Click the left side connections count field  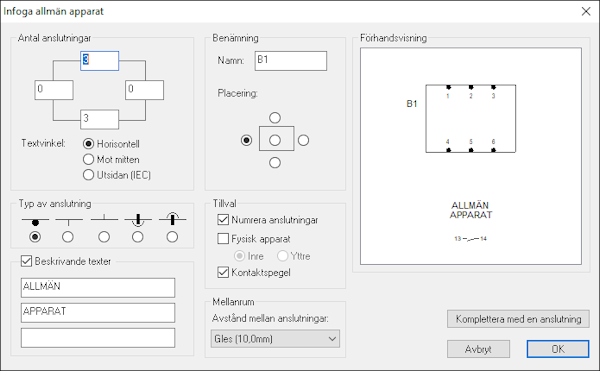pyautogui.click(x=54, y=90)
